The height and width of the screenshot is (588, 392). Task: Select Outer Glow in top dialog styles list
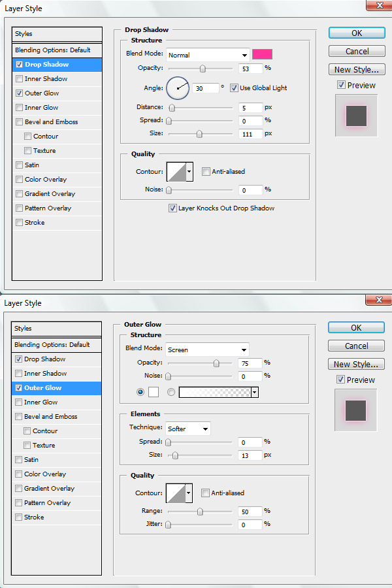point(57,93)
